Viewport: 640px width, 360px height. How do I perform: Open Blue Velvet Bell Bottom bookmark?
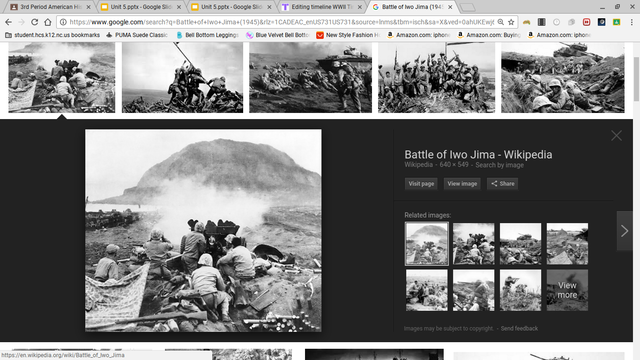[278, 35]
